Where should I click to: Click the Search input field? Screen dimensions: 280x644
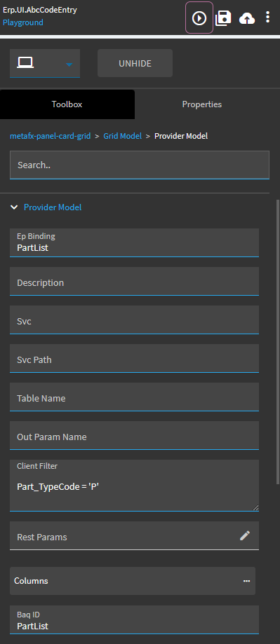[x=140, y=165]
